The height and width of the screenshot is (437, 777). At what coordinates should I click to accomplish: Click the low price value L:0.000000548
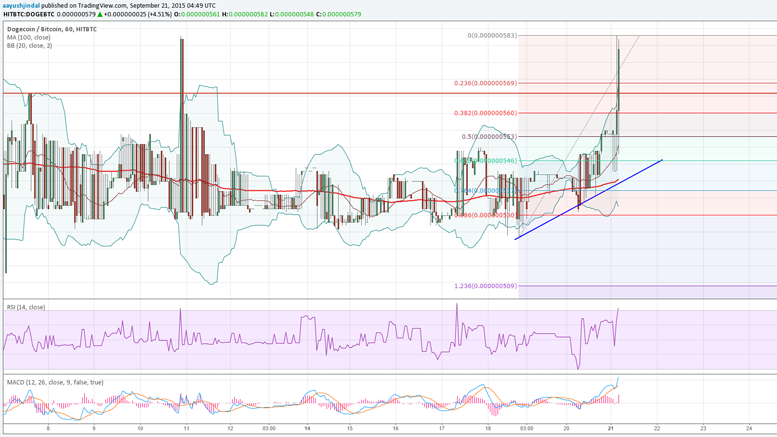coord(292,14)
